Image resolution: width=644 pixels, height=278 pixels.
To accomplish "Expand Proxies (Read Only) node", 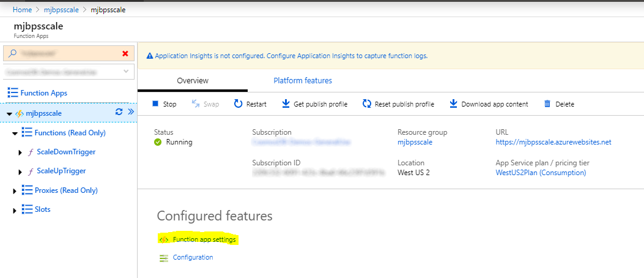I will (15, 191).
